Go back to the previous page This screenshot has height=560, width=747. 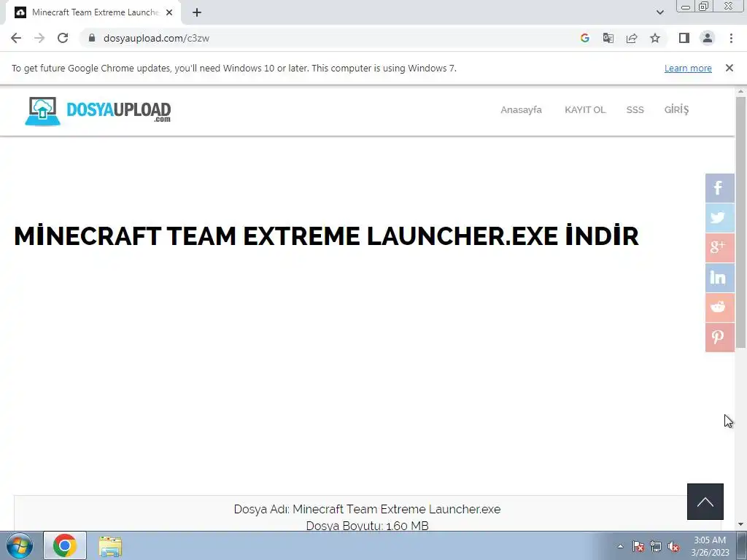(16, 38)
